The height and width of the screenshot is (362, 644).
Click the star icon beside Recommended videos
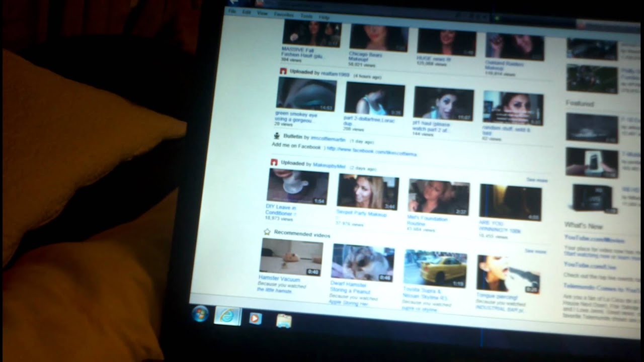coord(267,232)
